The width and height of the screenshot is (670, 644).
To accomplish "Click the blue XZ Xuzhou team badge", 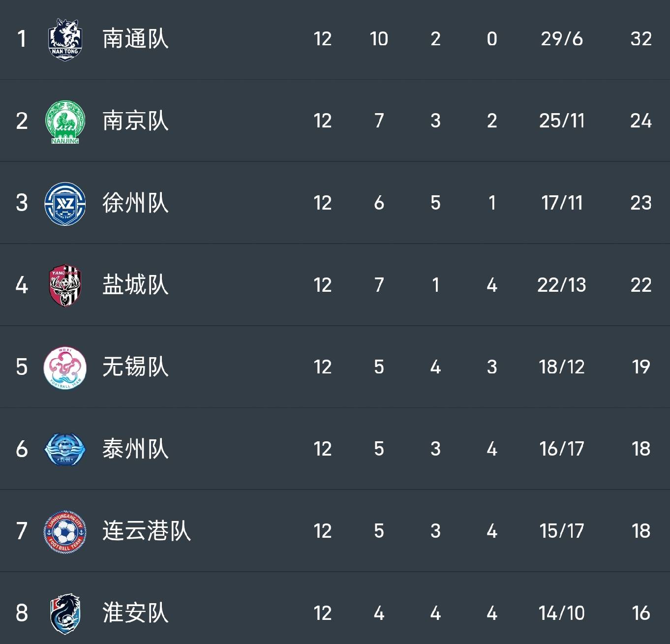I will tap(65, 203).
